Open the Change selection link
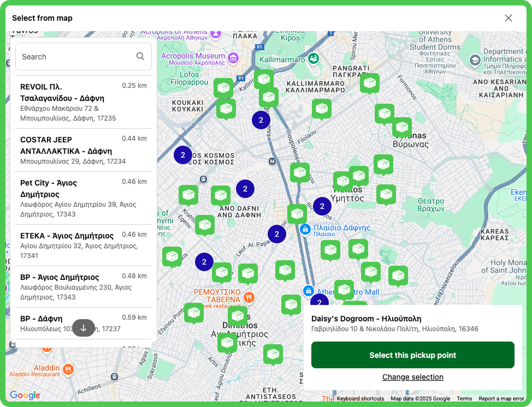Image resolution: width=532 pixels, height=407 pixels. 412,377
